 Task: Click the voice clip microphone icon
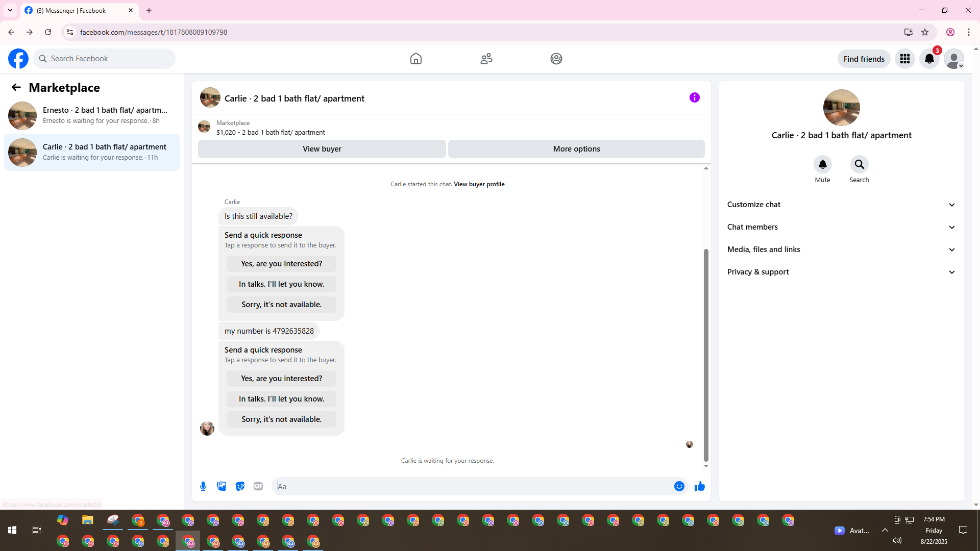point(203,486)
